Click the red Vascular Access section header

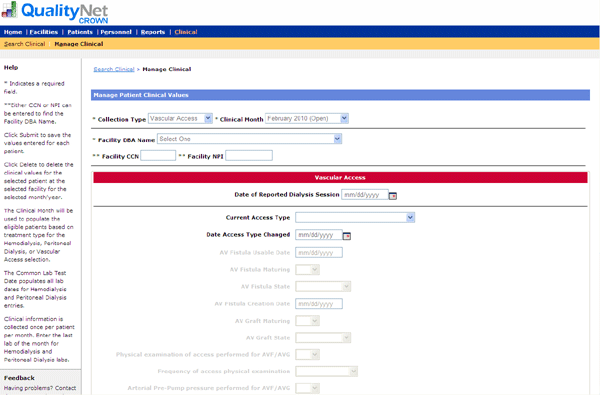click(x=340, y=178)
